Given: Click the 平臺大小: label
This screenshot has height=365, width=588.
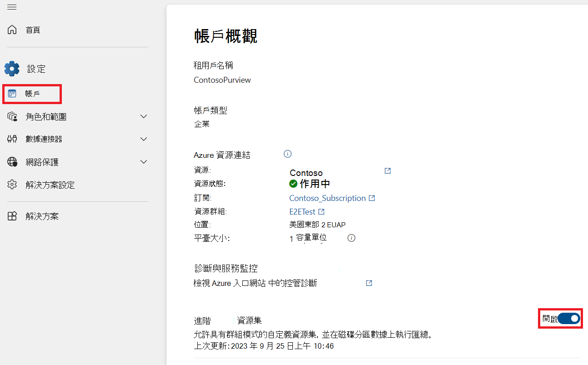Looking at the screenshot, I should click(211, 238).
